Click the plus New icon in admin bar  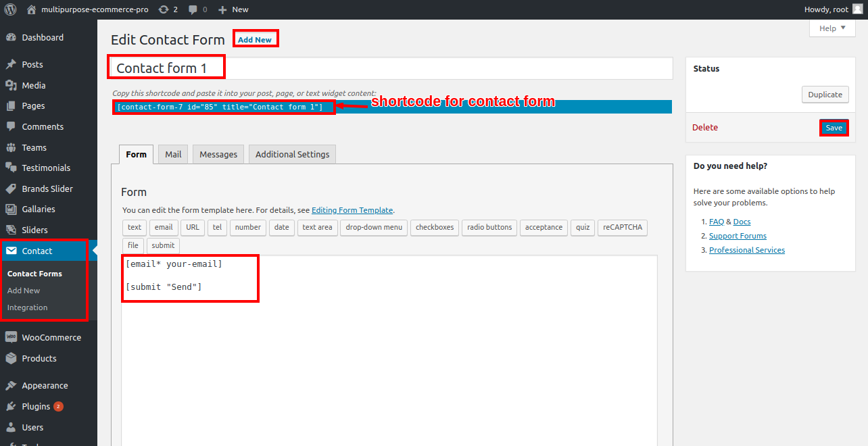tap(222, 9)
